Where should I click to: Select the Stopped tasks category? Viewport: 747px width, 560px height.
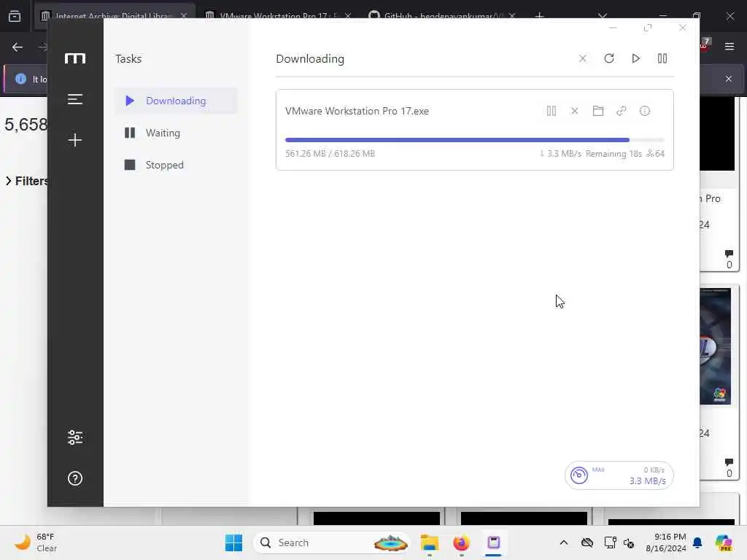pyautogui.click(x=177, y=165)
